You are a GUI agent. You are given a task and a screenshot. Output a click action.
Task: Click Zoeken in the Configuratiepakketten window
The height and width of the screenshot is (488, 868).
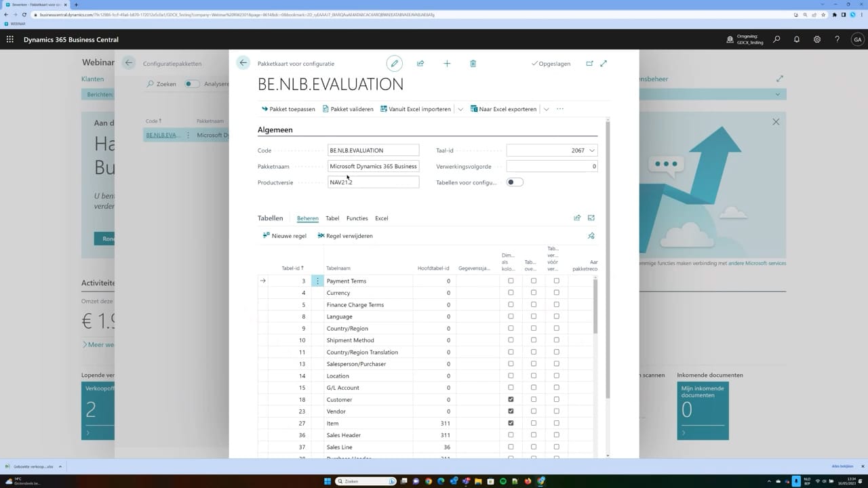(161, 84)
